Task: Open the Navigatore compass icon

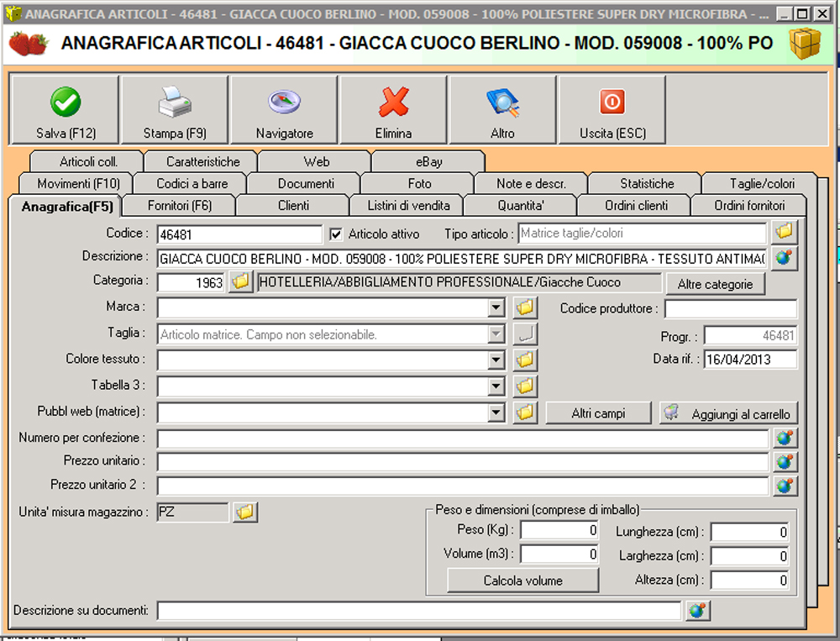Action: (x=284, y=102)
